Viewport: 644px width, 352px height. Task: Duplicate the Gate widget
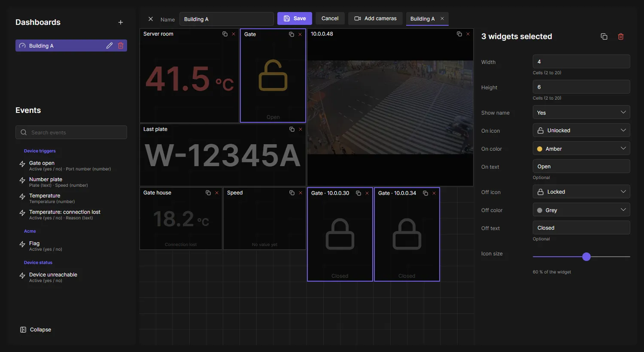(x=292, y=34)
